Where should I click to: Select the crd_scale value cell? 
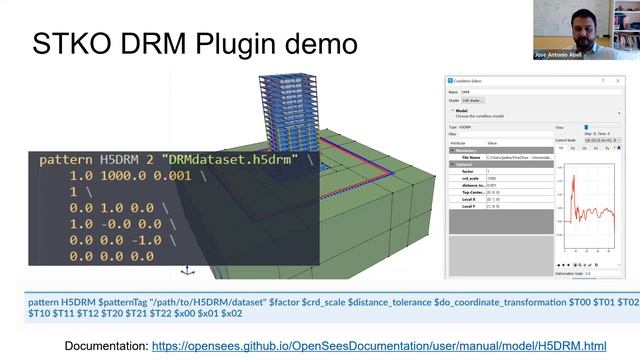[520, 178]
